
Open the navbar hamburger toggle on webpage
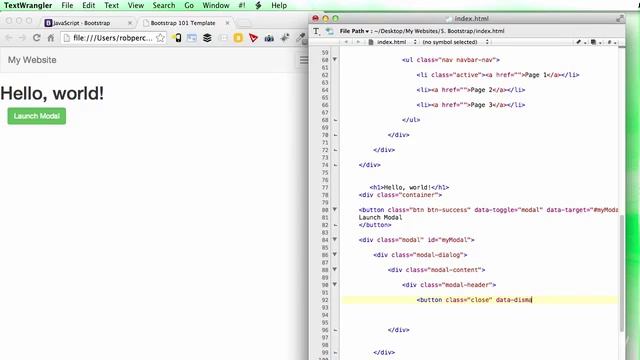click(304, 60)
